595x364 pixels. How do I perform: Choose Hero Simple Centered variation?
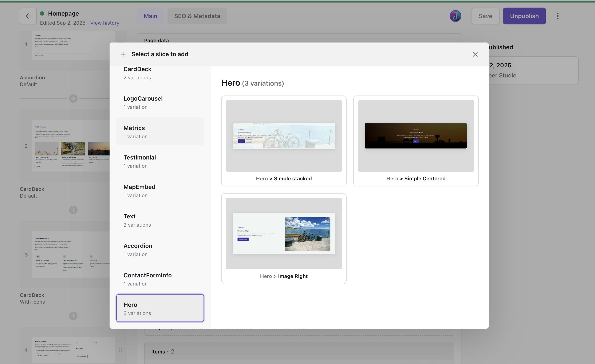(415, 141)
